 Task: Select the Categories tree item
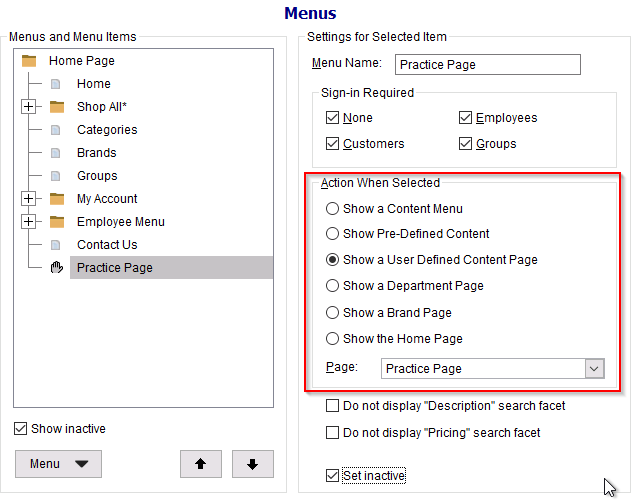click(x=107, y=130)
